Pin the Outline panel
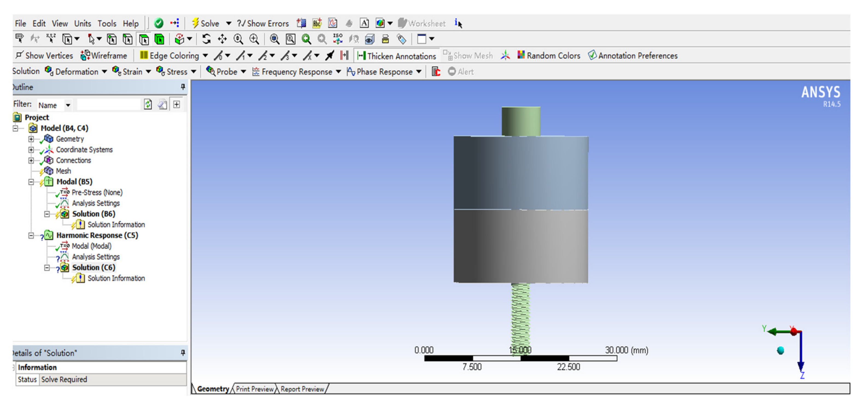 pos(183,87)
